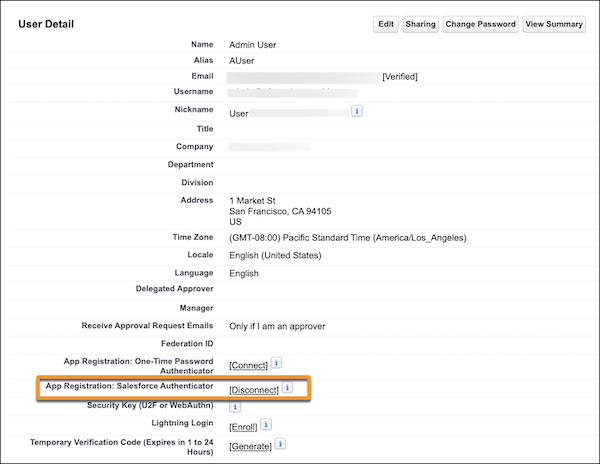Generate a temporary verification code
600x464 pixels.
pyautogui.click(x=250, y=445)
